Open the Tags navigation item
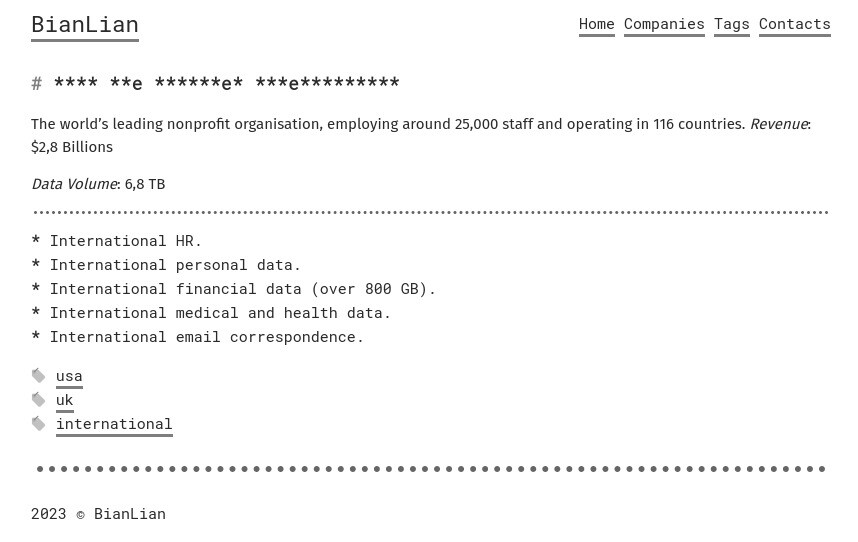858x542 pixels. 732,25
